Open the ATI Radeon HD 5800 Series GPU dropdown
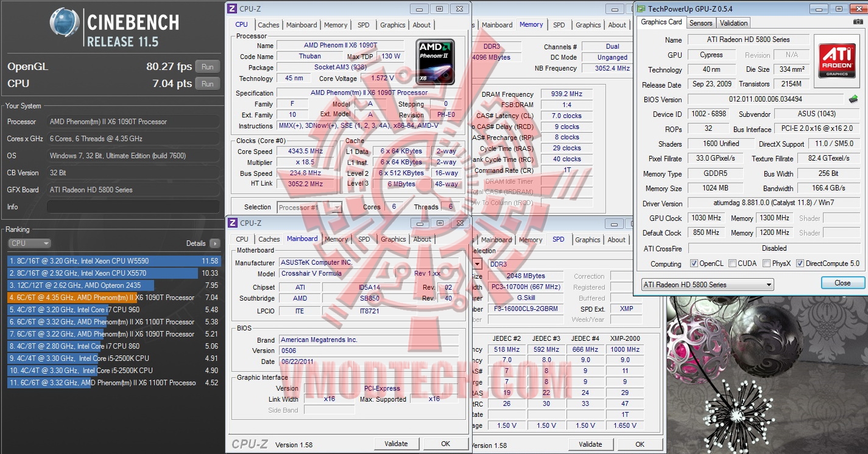The width and height of the screenshot is (868, 454). [708, 285]
